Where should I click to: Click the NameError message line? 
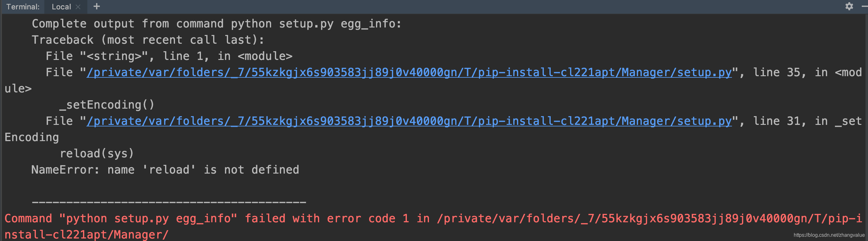click(x=165, y=170)
